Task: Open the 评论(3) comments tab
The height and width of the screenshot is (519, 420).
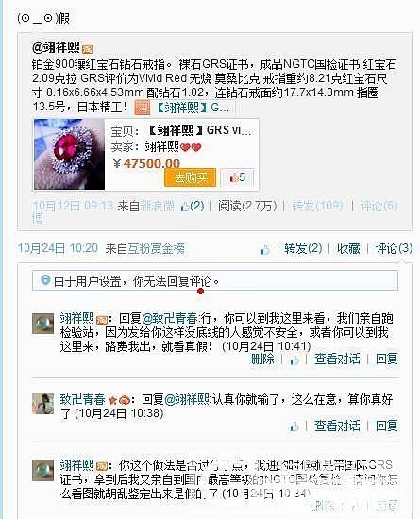Action: (394, 248)
